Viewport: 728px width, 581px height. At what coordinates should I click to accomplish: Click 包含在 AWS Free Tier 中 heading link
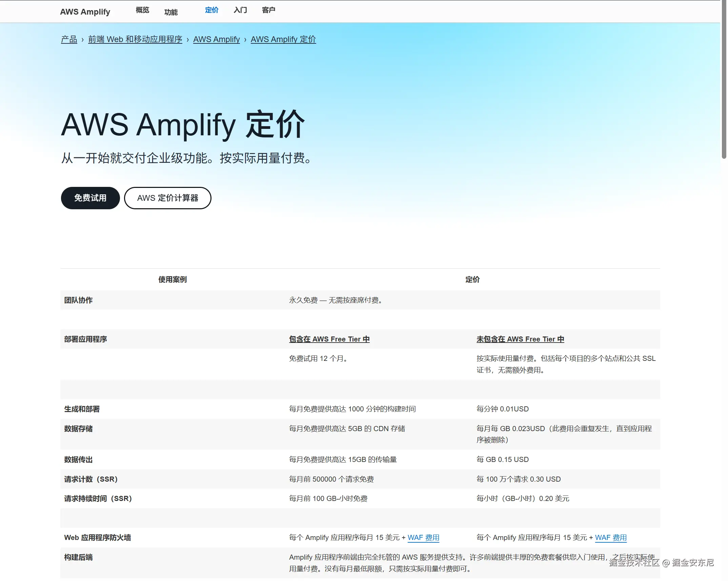(329, 339)
